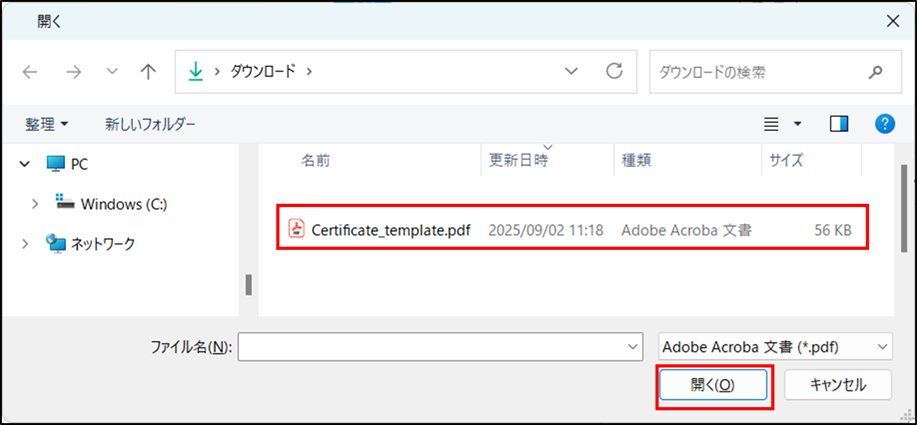This screenshot has width=917, height=425.
Task: Select ダウンロード in the address path
Action: tap(263, 72)
